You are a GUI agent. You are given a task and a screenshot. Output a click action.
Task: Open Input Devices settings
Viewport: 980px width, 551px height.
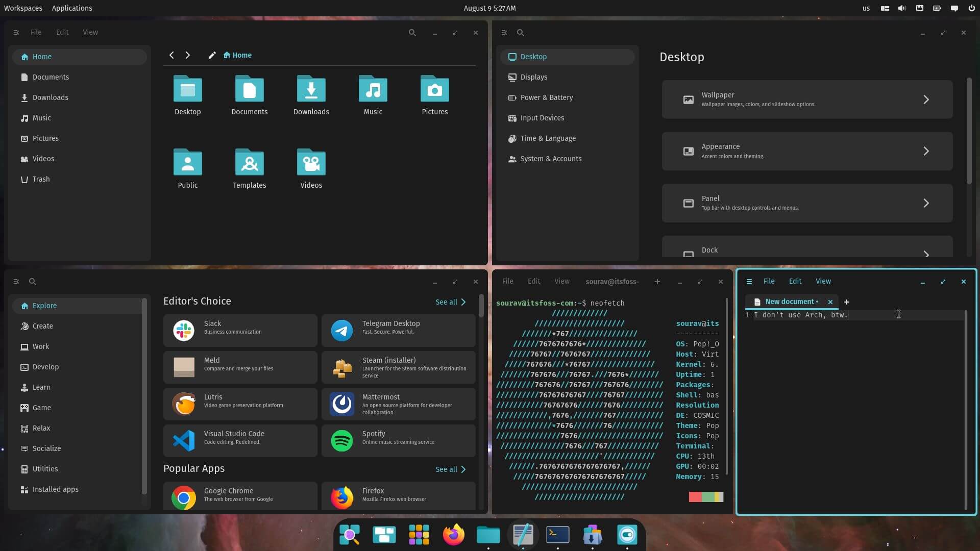pos(542,118)
